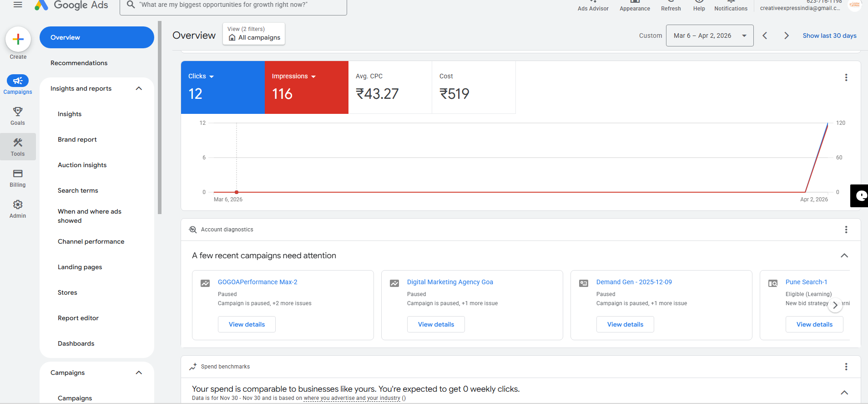
Task: Click Demand Gen campaign type icon
Action: coord(584,283)
